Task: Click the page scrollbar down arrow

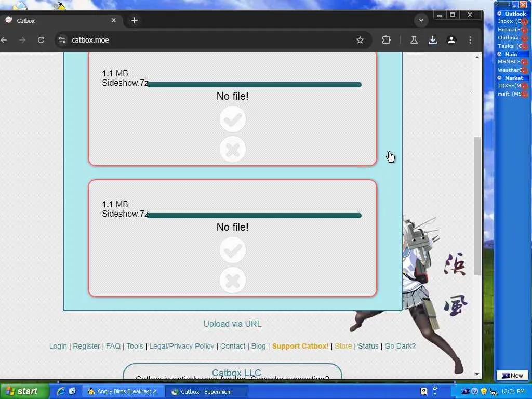Action: tap(477, 374)
